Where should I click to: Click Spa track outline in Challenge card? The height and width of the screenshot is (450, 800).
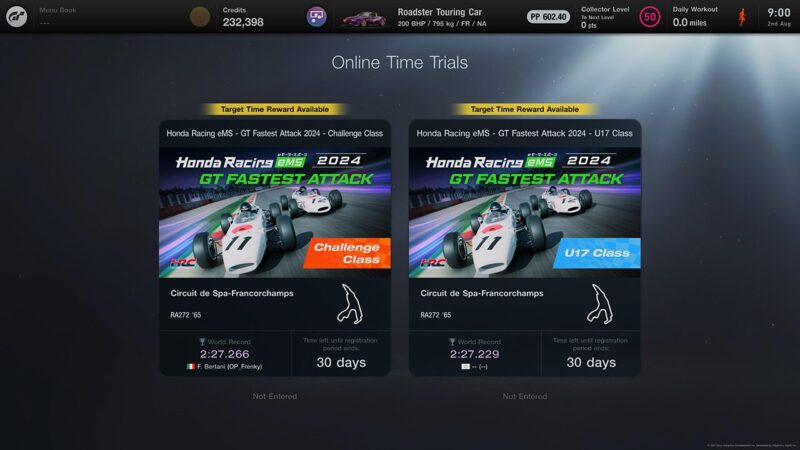click(x=350, y=304)
